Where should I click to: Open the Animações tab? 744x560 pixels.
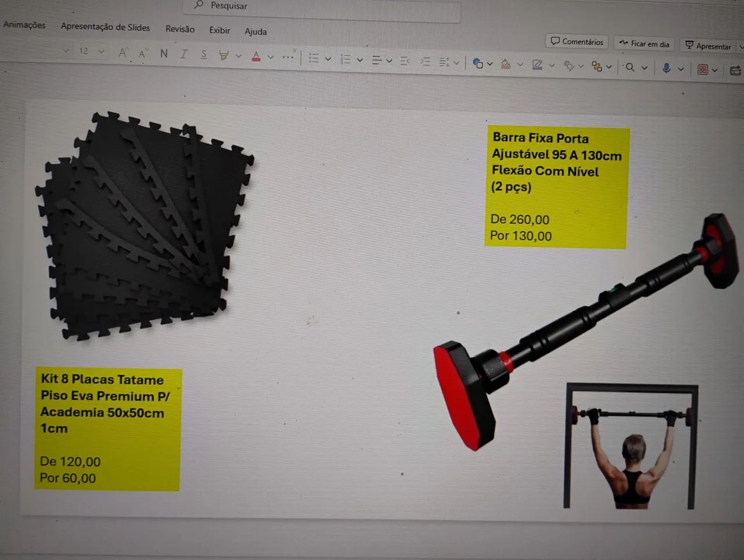coord(24,25)
